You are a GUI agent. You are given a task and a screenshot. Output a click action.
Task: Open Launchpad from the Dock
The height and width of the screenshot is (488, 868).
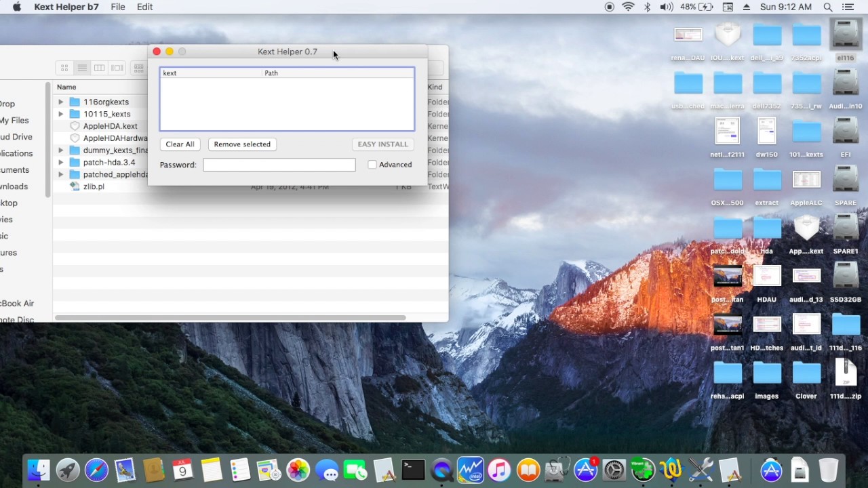click(68, 470)
